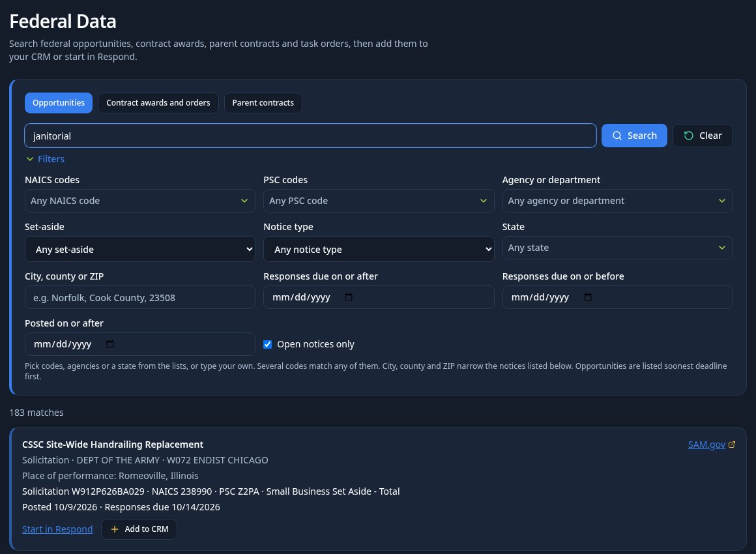Click the reset arrow icon in Clear

(x=688, y=136)
